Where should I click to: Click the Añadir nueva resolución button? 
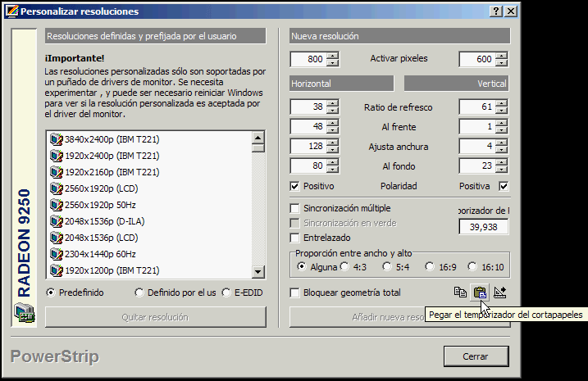click(x=399, y=317)
